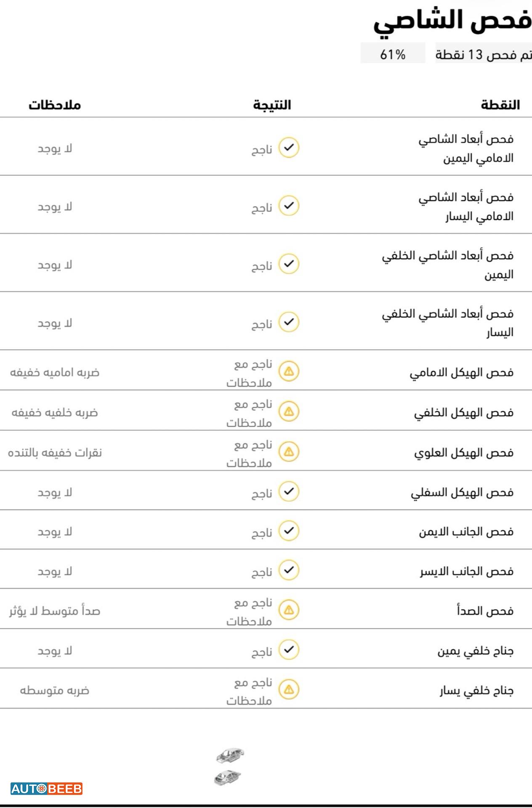Image resolution: width=532 pixels, height=808 pixels.
Task: Click the AUTOBEEB logo
Action: (x=46, y=788)
